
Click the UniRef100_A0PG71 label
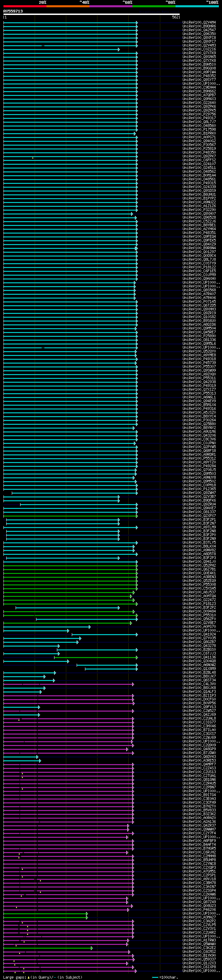click(199, 137)
